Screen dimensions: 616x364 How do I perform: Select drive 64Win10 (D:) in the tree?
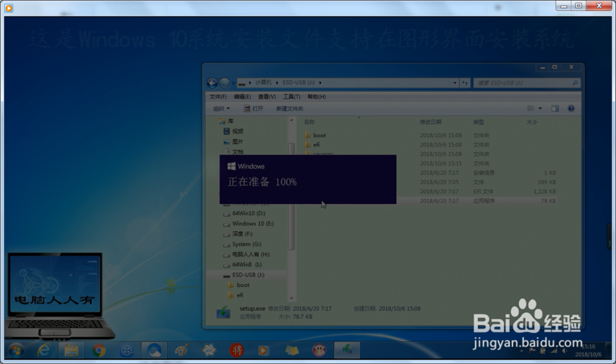pyautogui.click(x=245, y=213)
